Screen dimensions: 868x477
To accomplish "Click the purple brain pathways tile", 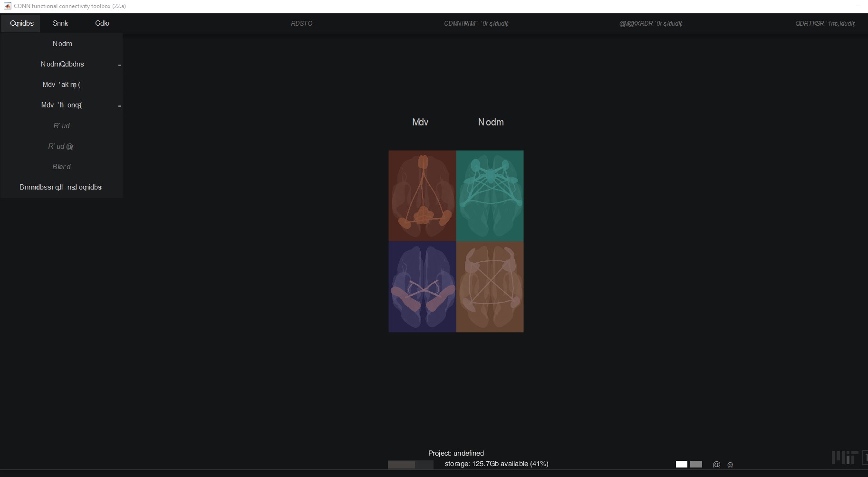I will (x=422, y=287).
